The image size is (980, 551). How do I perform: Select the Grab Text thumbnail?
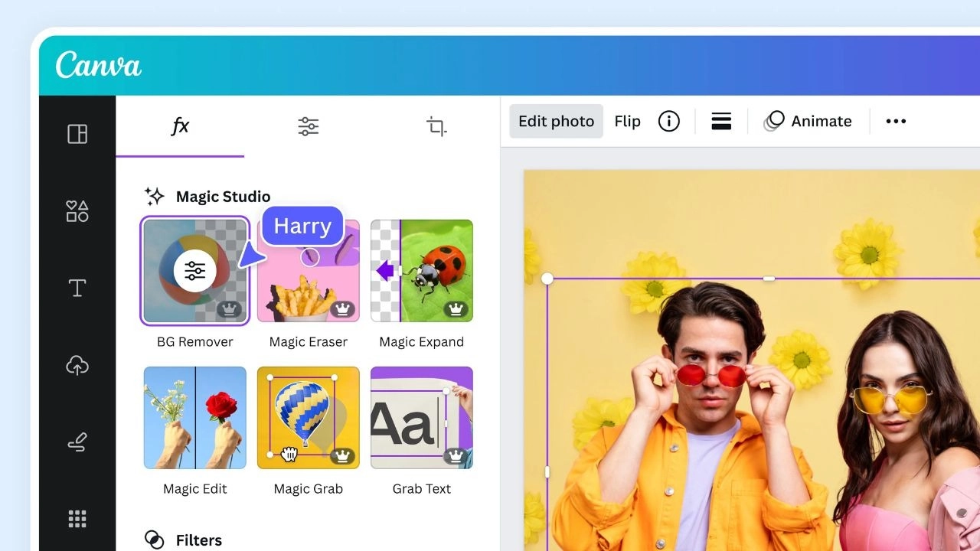click(422, 418)
